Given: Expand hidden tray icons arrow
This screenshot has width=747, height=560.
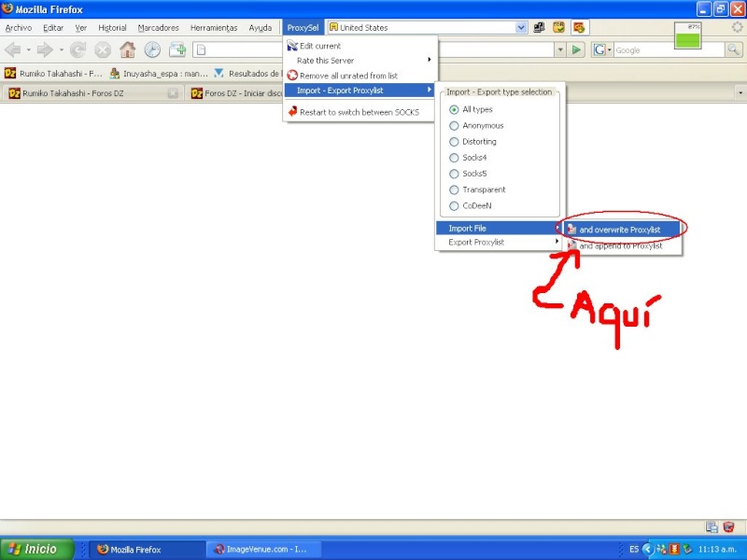Looking at the screenshot, I should pos(647,549).
